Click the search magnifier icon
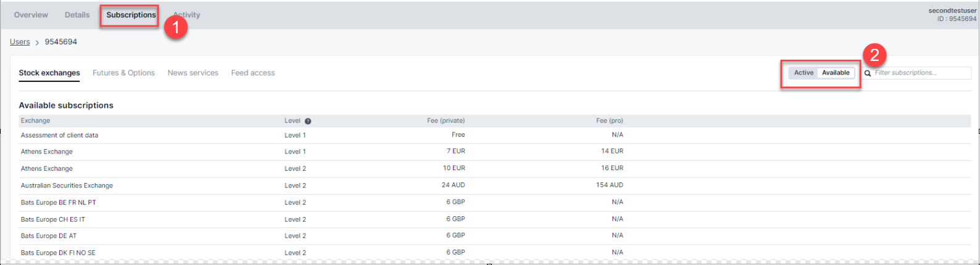 (868, 73)
